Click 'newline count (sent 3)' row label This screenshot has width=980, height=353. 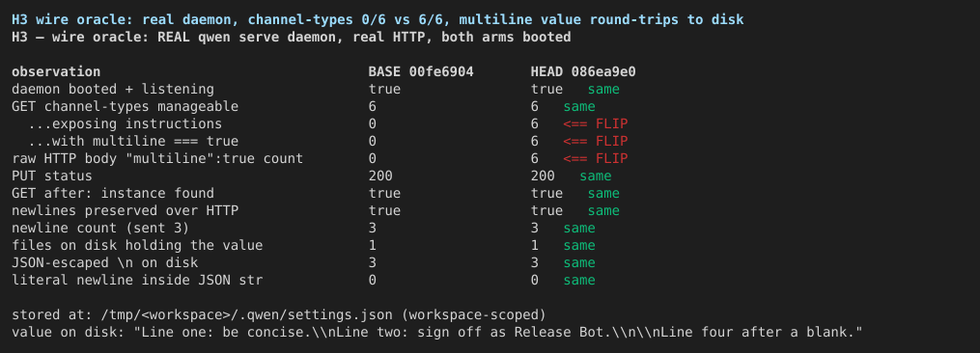pos(100,228)
